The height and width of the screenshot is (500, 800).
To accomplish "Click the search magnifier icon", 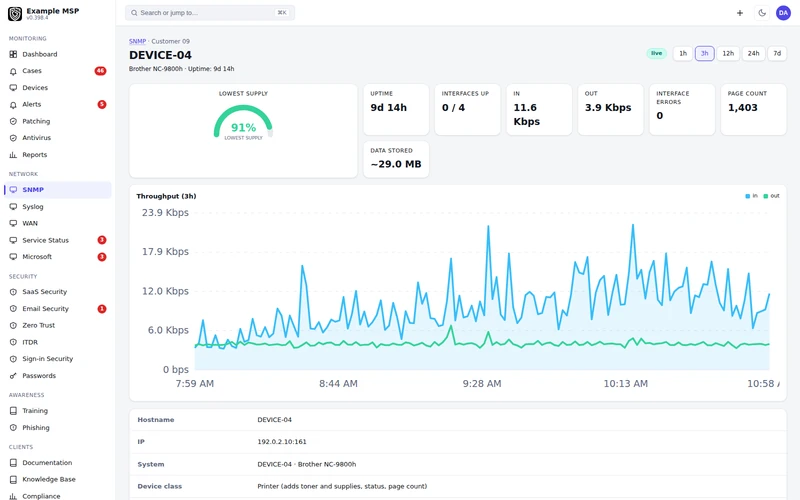I will tap(134, 13).
